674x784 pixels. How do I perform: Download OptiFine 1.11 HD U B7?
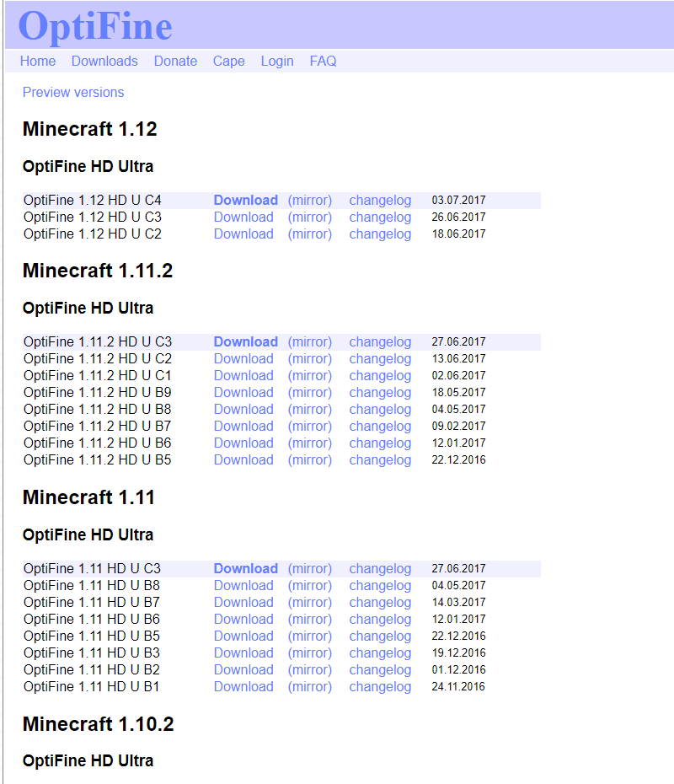tap(243, 603)
